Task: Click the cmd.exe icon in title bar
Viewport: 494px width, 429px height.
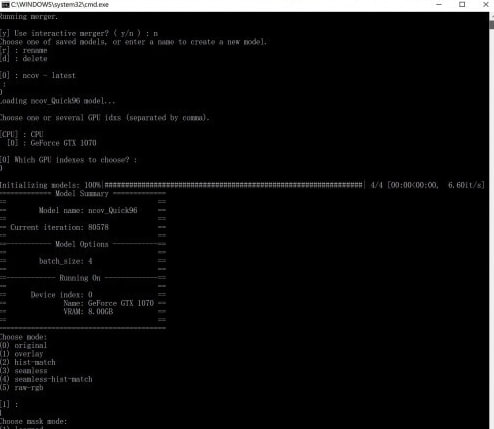Action: click(x=5, y=5)
